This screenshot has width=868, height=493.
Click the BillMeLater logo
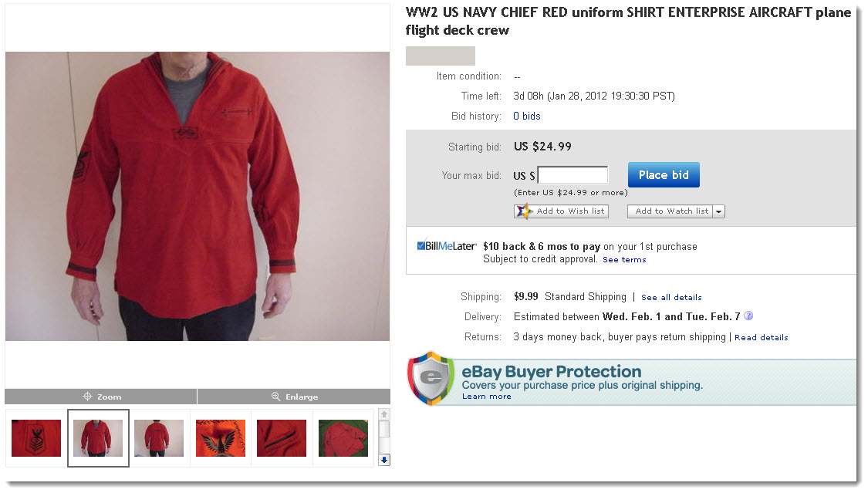[x=446, y=246]
